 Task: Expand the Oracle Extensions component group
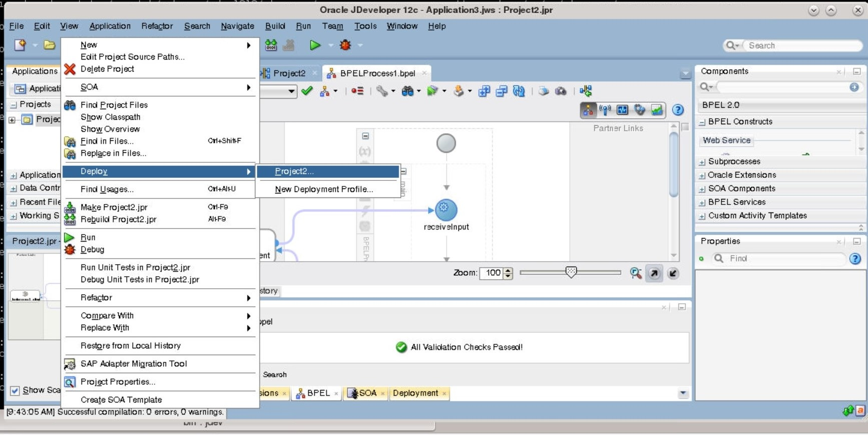tap(702, 175)
